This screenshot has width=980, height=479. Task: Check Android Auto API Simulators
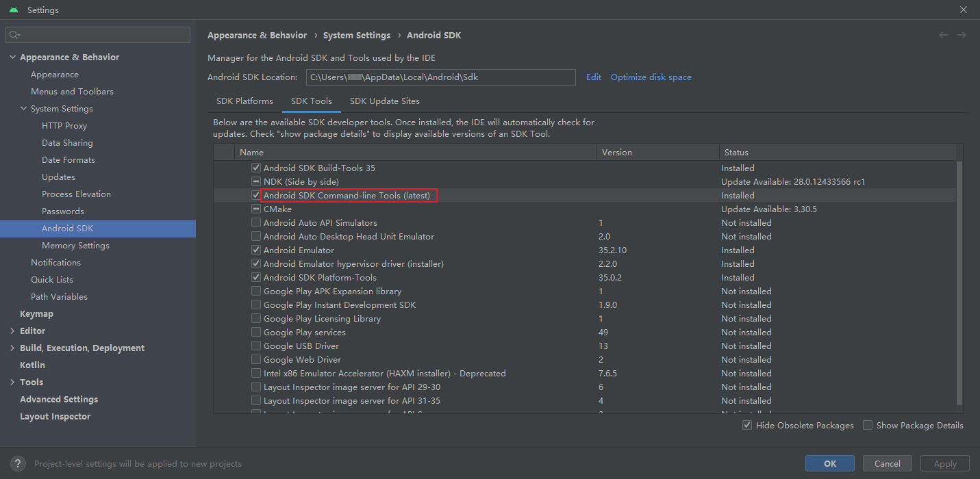click(x=256, y=222)
